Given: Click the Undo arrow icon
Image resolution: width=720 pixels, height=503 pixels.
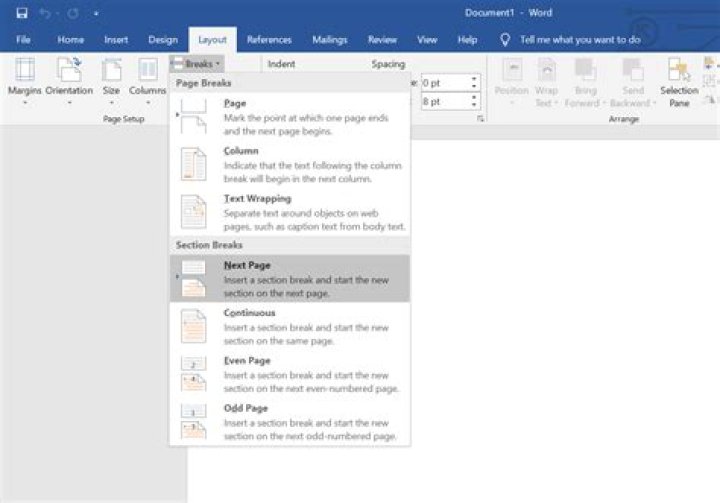Looking at the screenshot, I should [45, 13].
